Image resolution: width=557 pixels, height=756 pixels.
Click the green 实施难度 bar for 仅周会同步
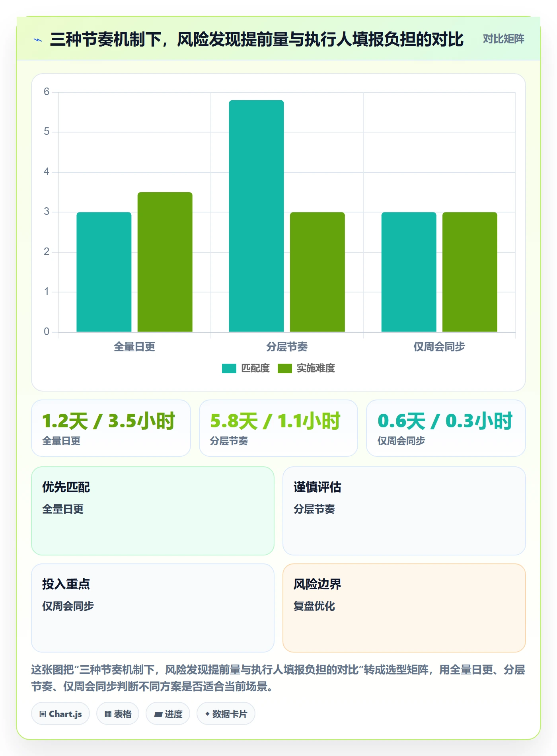click(470, 272)
